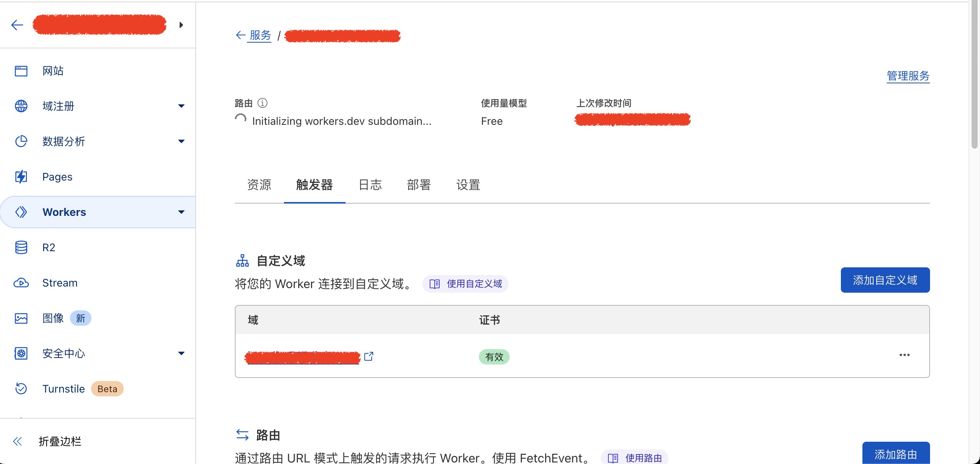This screenshot has width=980, height=464.
Task: Switch to the 资源 tab
Action: [x=259, y=185]
